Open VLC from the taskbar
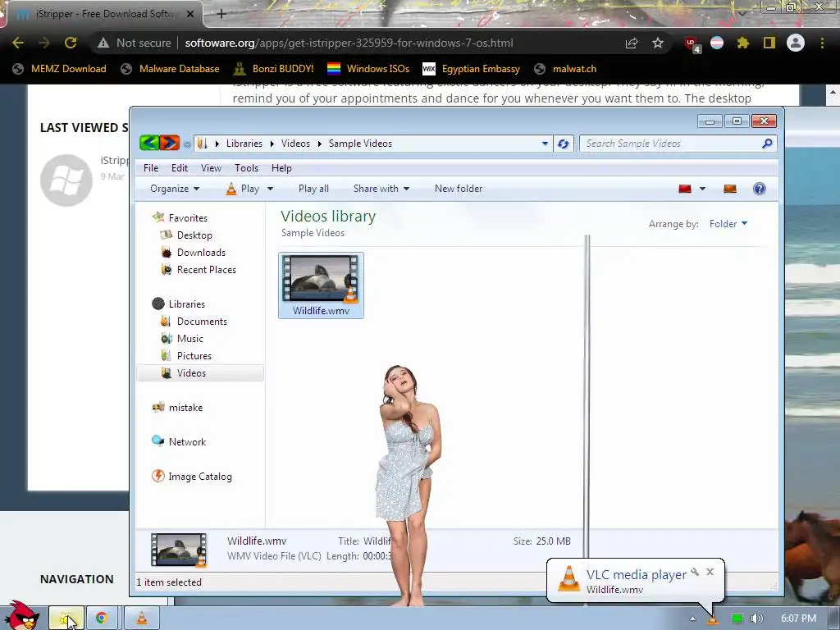 tap(142, 618)
